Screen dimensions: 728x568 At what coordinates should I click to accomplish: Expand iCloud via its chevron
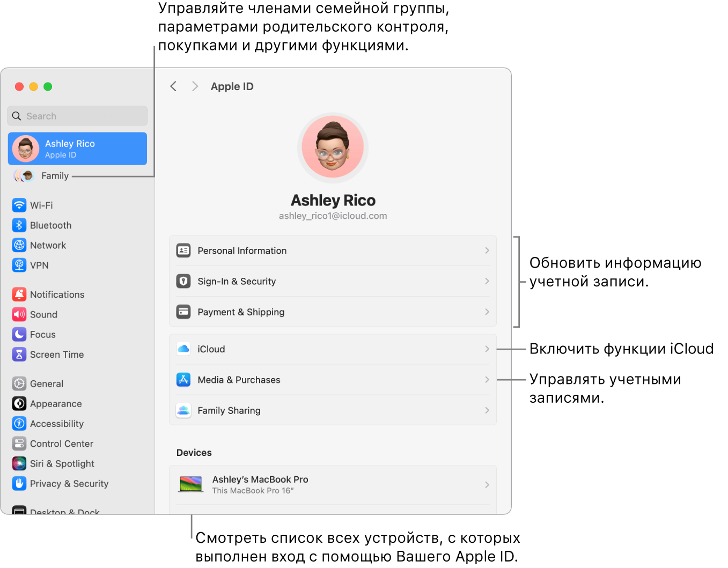pyautogui.click(x=487, y=349)
